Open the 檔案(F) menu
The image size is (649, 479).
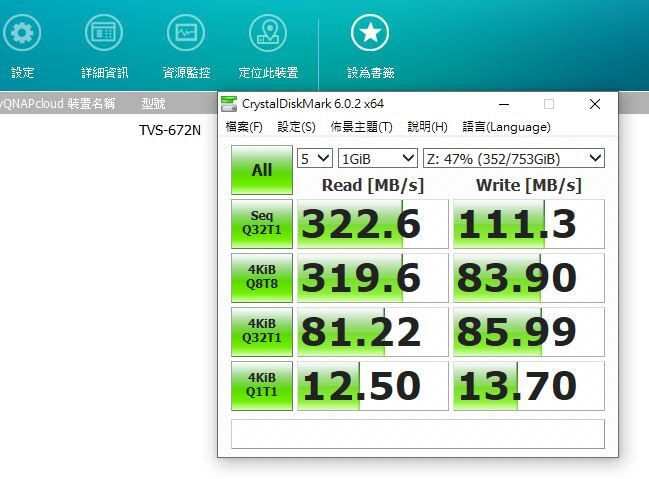point(244,127)
